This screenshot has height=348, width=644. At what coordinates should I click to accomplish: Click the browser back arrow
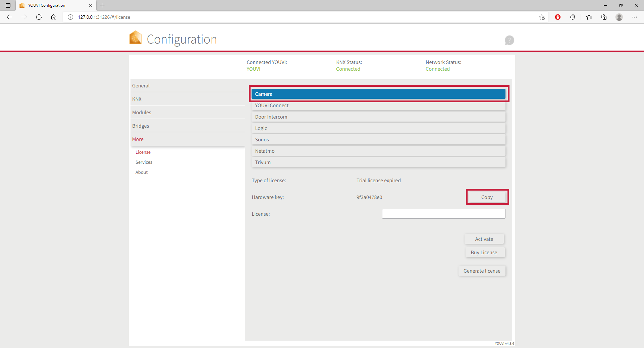point(9,17)
